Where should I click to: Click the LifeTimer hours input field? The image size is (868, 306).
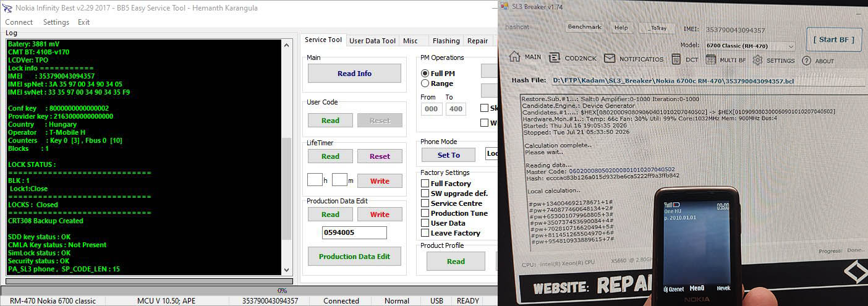click(315, 180)
